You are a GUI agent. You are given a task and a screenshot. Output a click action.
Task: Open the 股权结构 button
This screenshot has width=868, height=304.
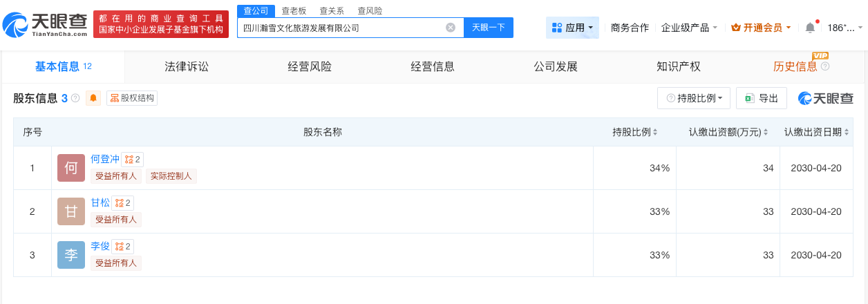[x=131, y=98]
